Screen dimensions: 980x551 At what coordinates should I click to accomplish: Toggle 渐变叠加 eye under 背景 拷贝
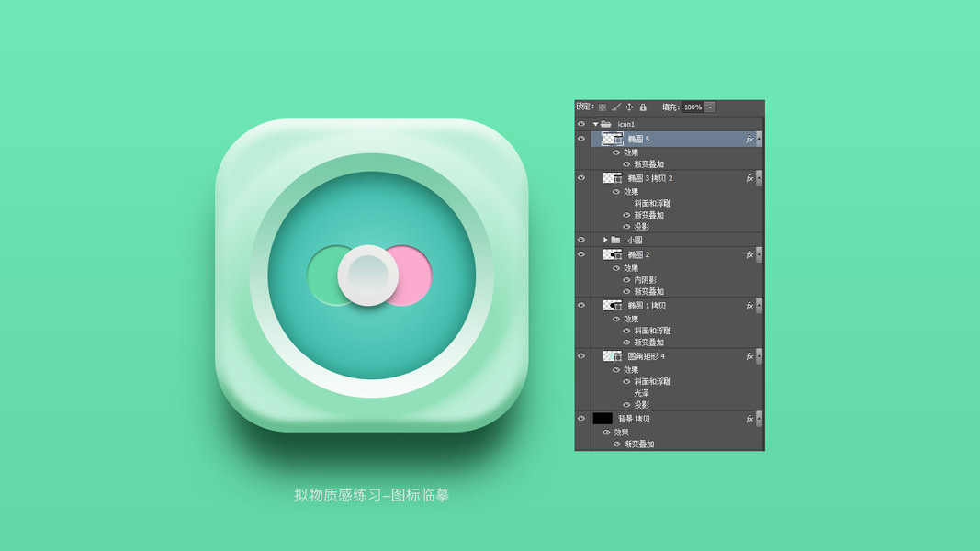pyautogui.click(x=616, y=444)
